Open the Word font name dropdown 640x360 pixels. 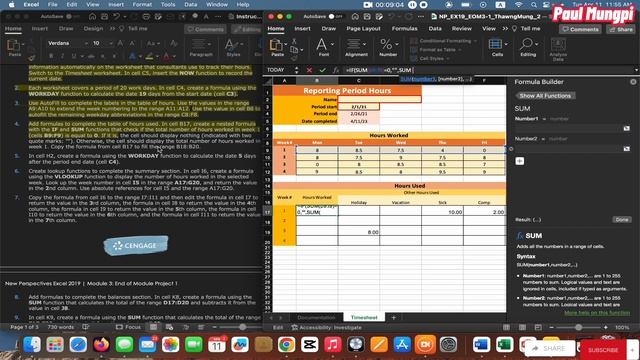(x=86, y=43)
